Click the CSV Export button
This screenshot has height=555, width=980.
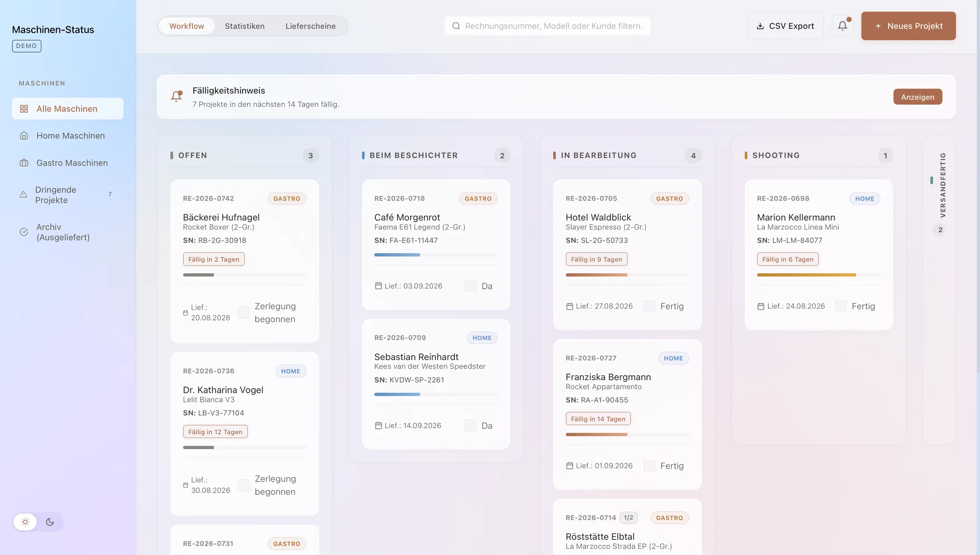click(x=785, y=26)
